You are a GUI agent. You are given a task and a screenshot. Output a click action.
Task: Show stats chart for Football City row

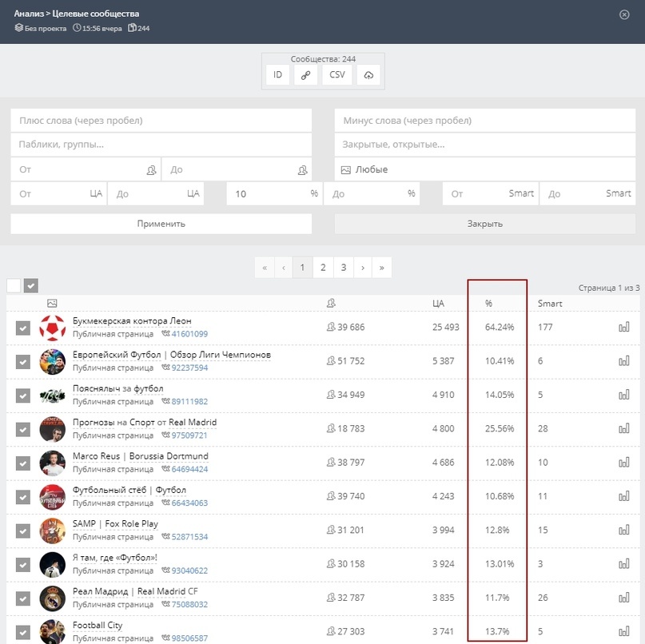(624, 631)
